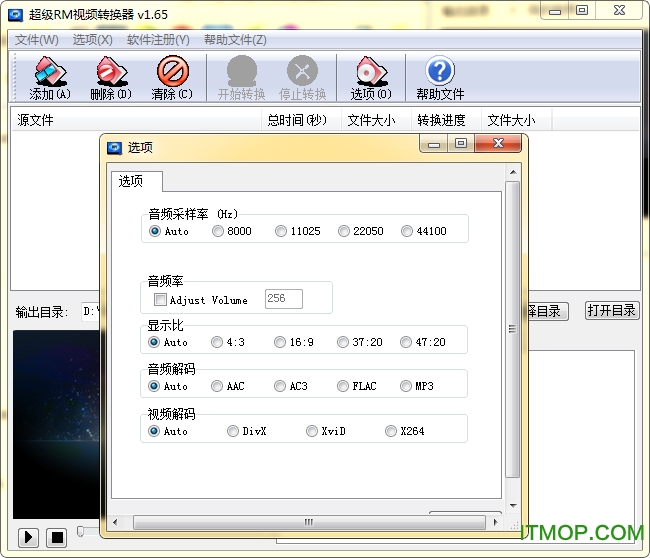Screen dimensions: 650x558
Task: Click the dialog vertical scrollbar thumb
Action: point(513,330)
